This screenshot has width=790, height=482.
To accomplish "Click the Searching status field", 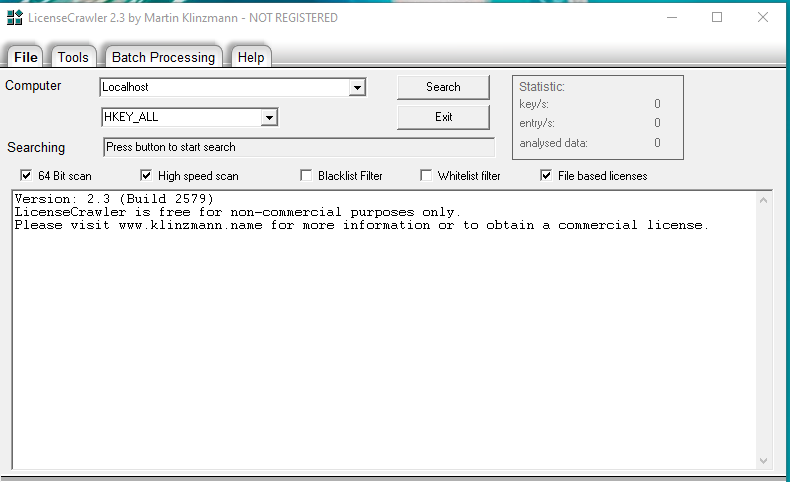I will (x=298, y=147).
